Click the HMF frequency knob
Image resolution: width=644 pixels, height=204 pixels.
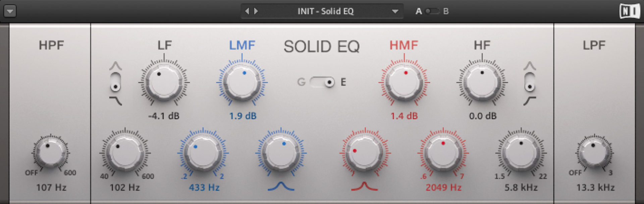point(443,153)
